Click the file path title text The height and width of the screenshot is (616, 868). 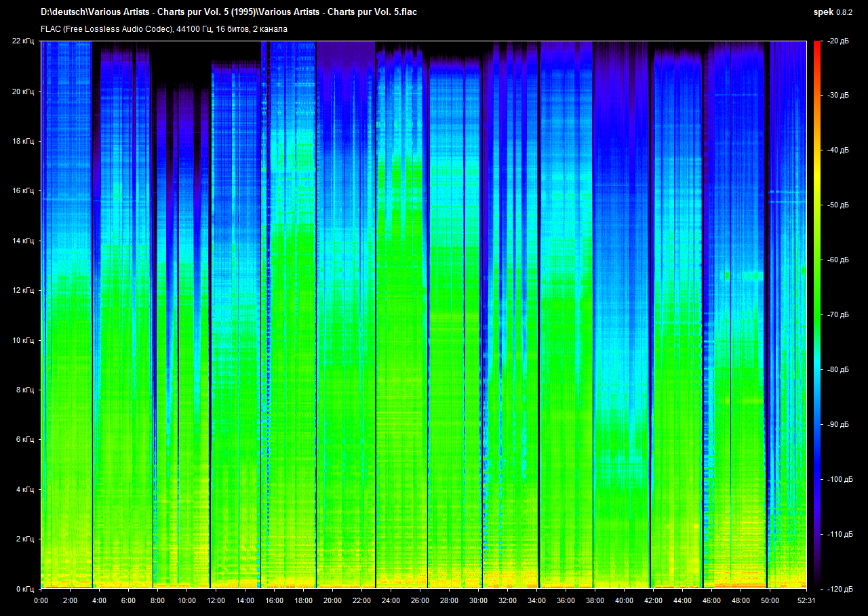[233, 12]
